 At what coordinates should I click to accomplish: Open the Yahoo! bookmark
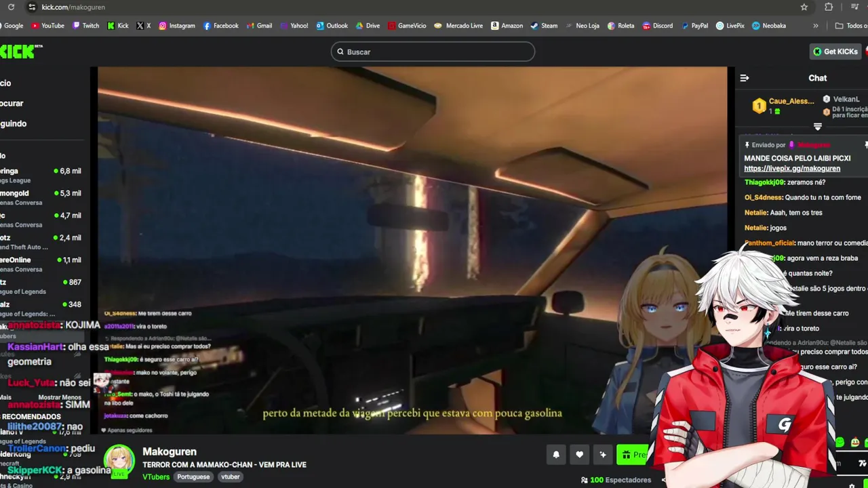pyautogui.click(x=293, y=26)
